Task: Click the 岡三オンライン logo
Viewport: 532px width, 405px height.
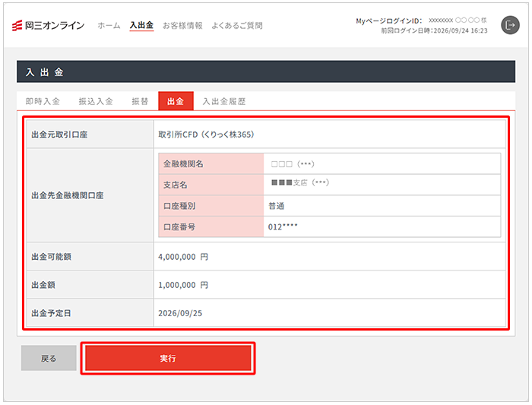Action: pos(48,25)
